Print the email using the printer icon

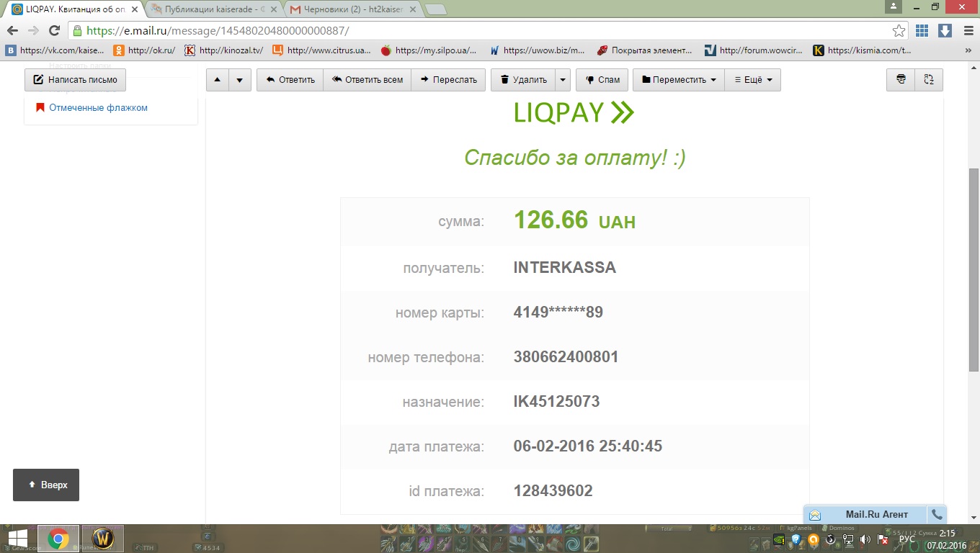[901, 80]
